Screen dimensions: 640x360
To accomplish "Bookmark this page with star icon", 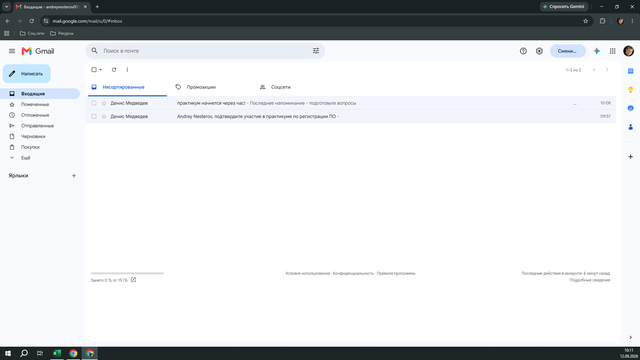I will click(586, 21).
